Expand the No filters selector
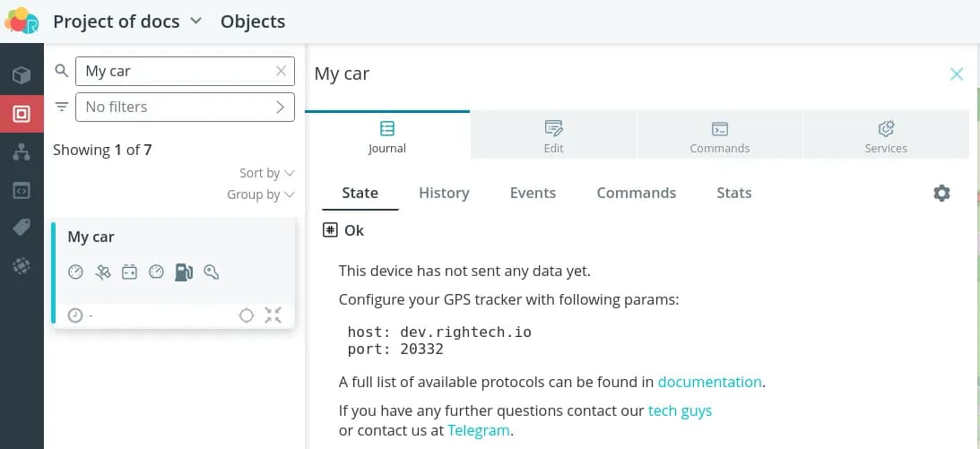 (185, 107)
